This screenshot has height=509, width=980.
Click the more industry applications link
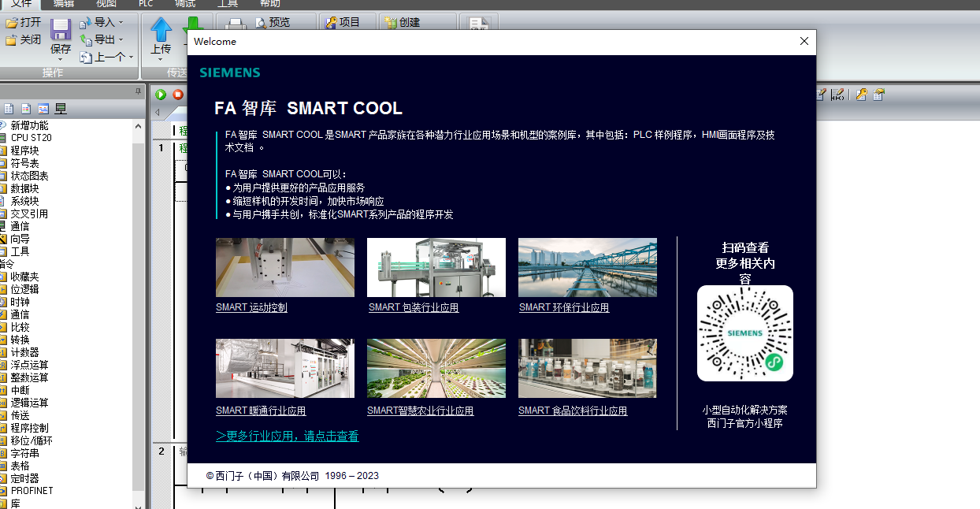287,436
